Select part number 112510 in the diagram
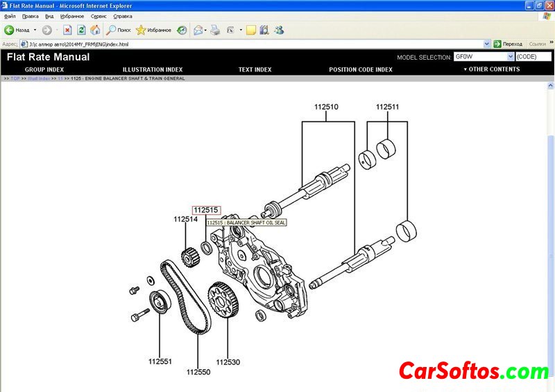Screen dimensions: 555x392 point(326,107)
